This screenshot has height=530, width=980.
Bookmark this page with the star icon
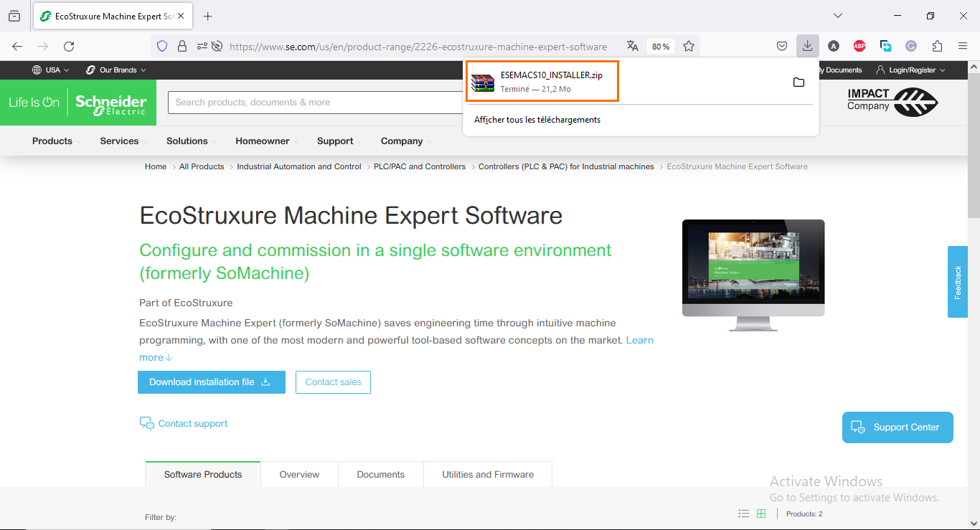tap(689, 46)
